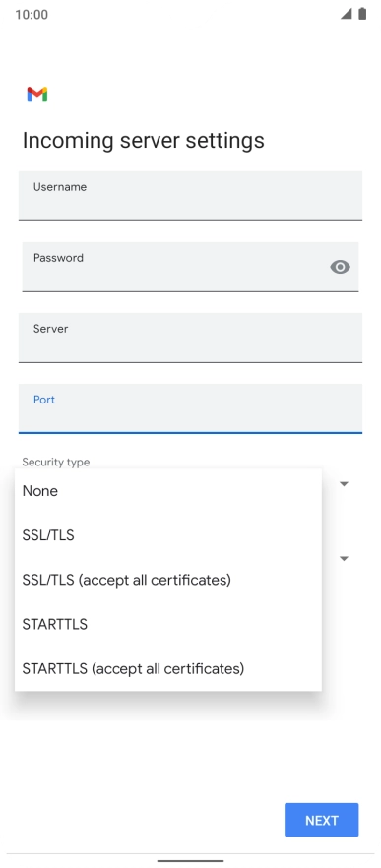Select STARTTLS (accept all certificates)

(168, 669)
